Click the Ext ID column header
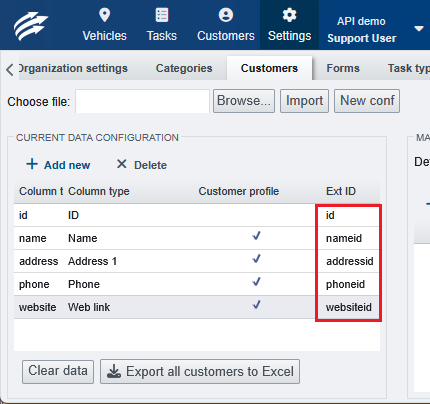The image size is (430, 404). click(341, 191)
